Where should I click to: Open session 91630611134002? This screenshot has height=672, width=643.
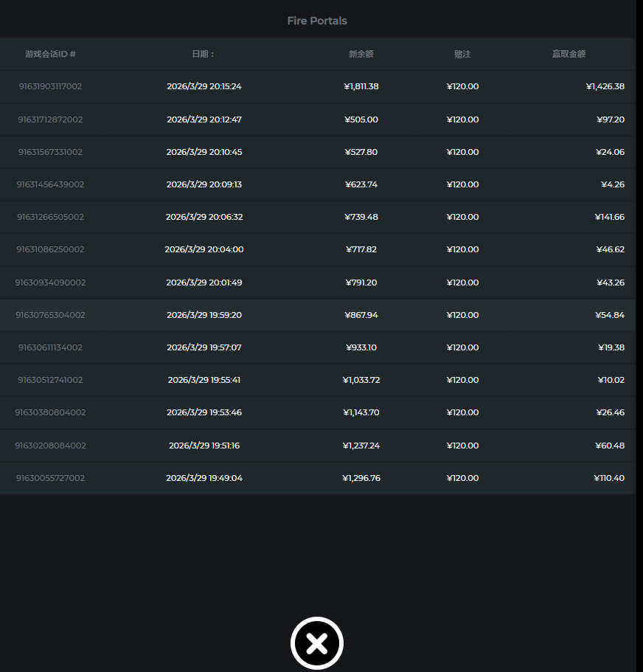[x=50, y=347]
